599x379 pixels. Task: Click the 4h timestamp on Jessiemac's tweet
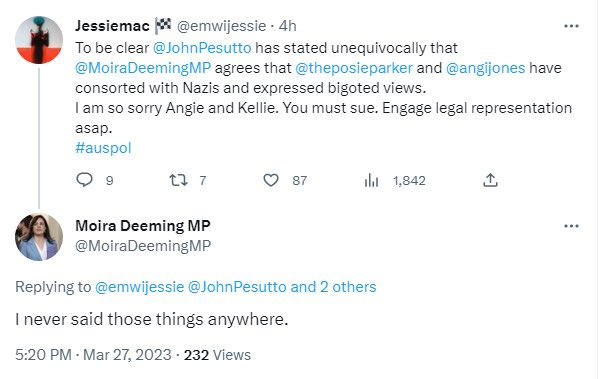[x=287, y=26]
